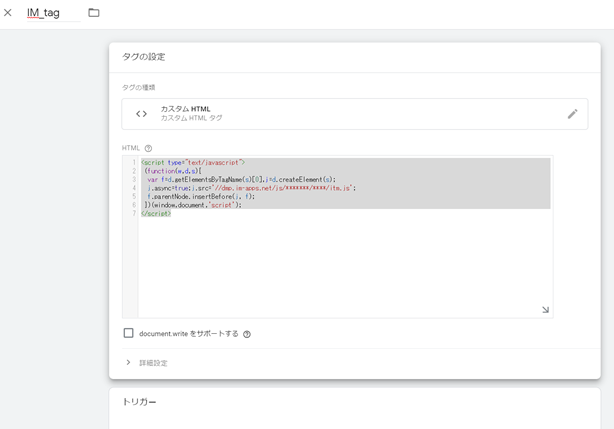Open the help icon beside the HTML label
This screenshot has width=614, height=429.
(x=149, y=148)
